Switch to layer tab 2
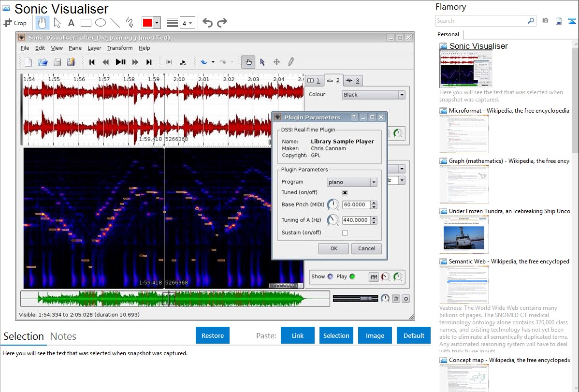Viewport: 579px width, 392px height. pos(333,80)
